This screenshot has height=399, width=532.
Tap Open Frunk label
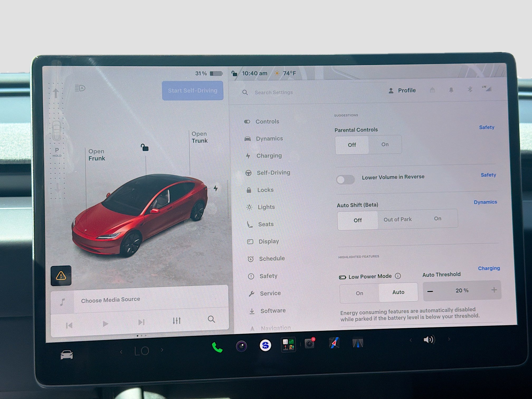[97, 155]
